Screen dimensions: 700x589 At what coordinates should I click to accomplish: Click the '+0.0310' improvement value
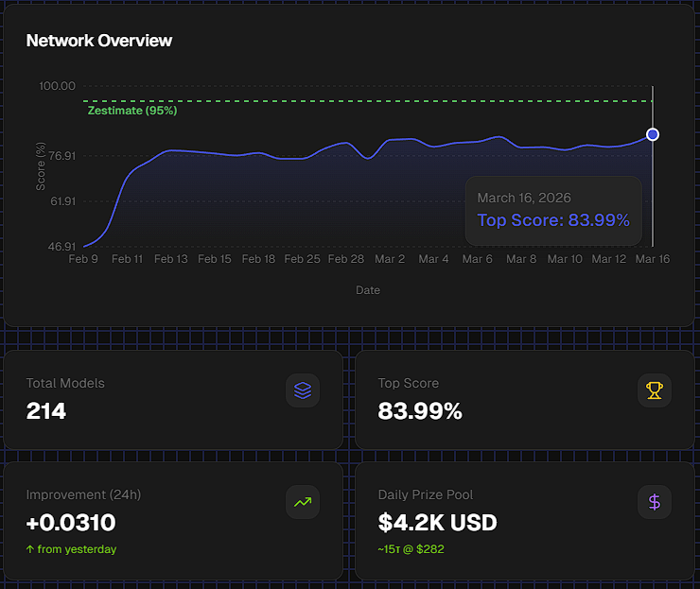tap(71, 523)
